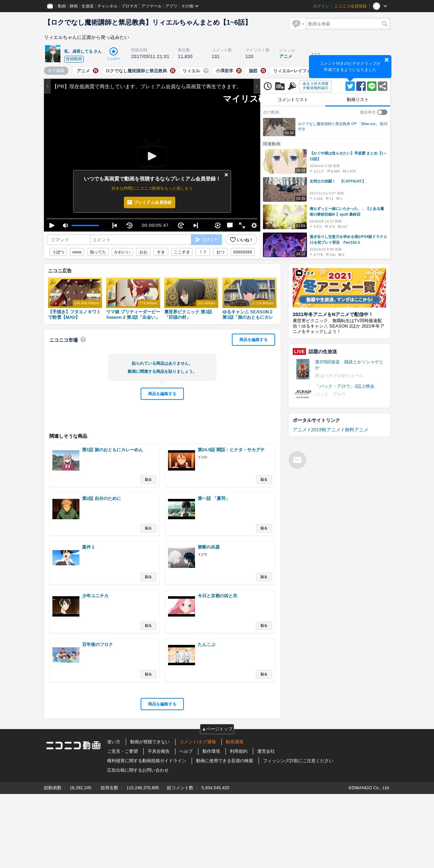
Task: Toggle comment display speech bubble icon
Action: coord(230,225)
